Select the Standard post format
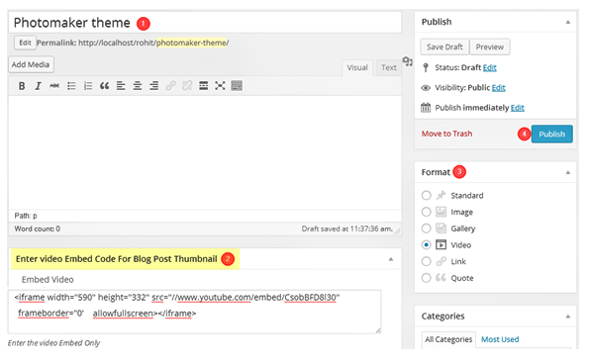 pos(426,196)
